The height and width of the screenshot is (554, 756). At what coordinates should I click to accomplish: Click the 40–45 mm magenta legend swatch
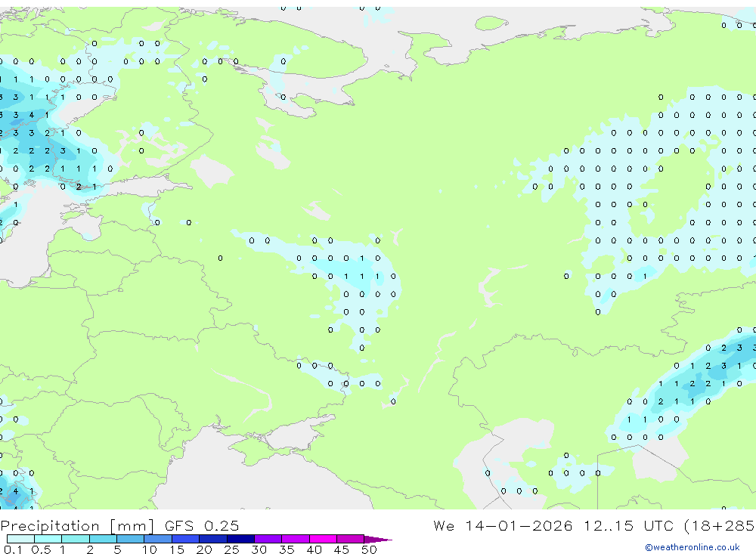[323, 539]
